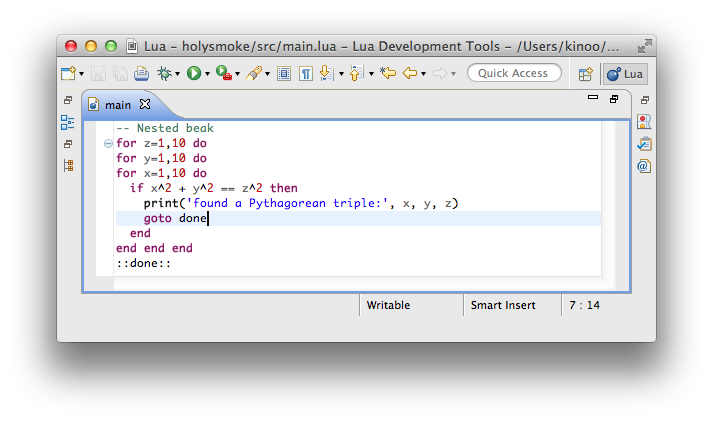The width and height of the screenshot is (713, 421).
Task: Click the green Run button
Action: pos(194,73)
